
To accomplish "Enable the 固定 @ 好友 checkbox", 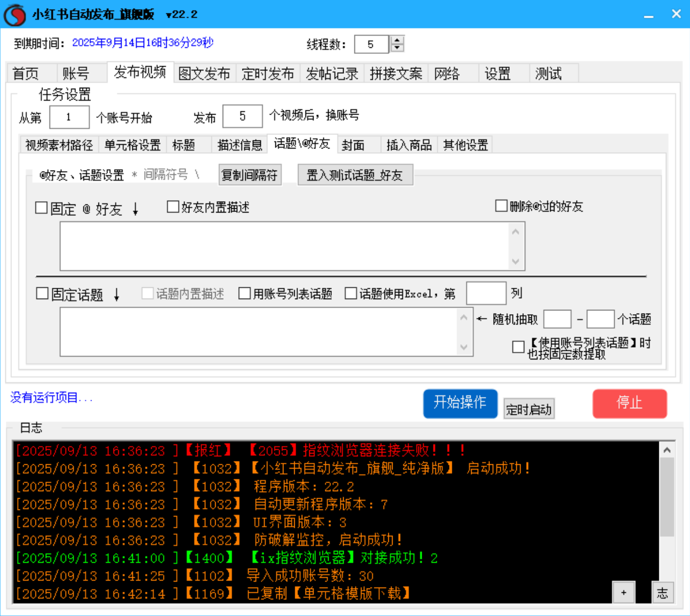I will tap(40, 208).
